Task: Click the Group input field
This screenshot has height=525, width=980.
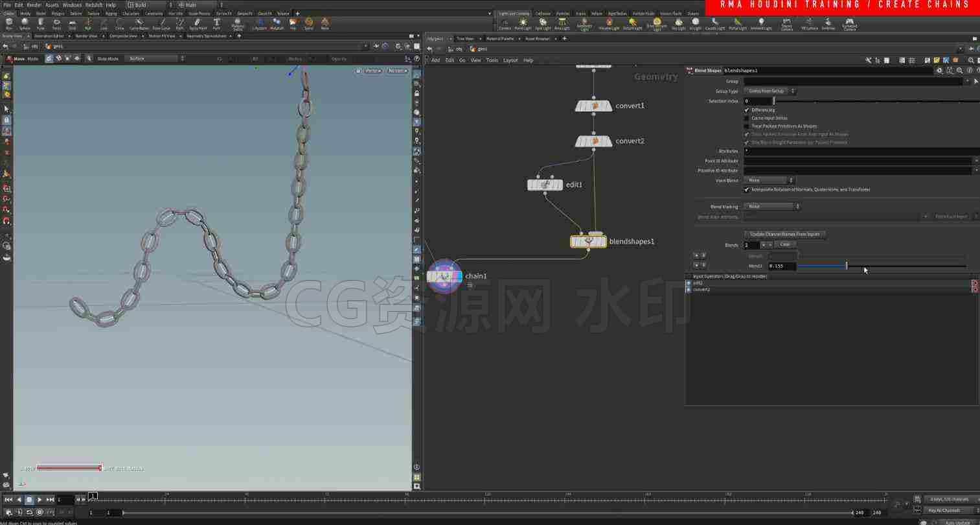Action: pyautogui.click(x=853, y=82)
